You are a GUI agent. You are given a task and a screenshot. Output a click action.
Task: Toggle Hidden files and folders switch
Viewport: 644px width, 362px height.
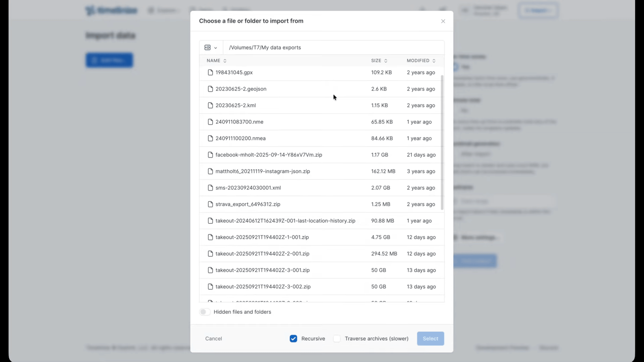click(205, 312)
